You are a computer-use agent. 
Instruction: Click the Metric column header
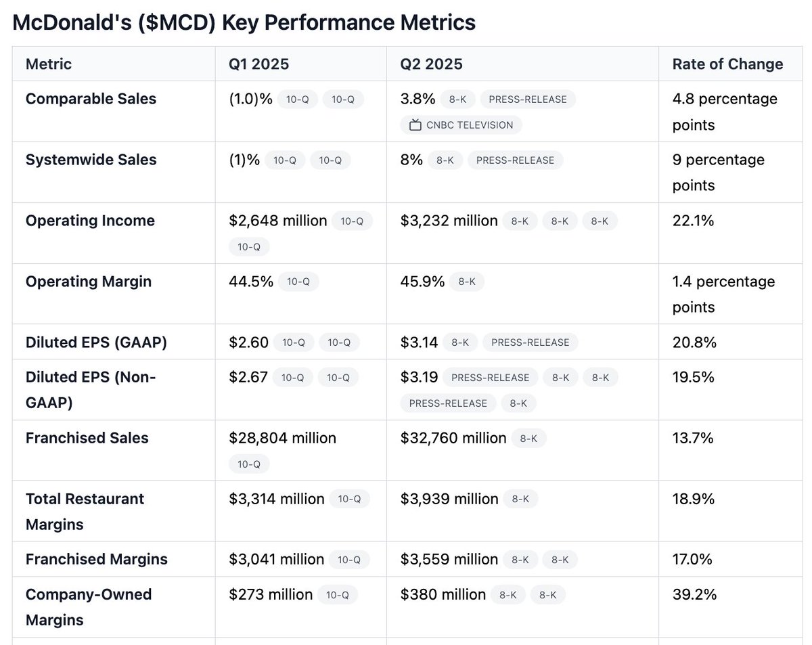(49, 64)
